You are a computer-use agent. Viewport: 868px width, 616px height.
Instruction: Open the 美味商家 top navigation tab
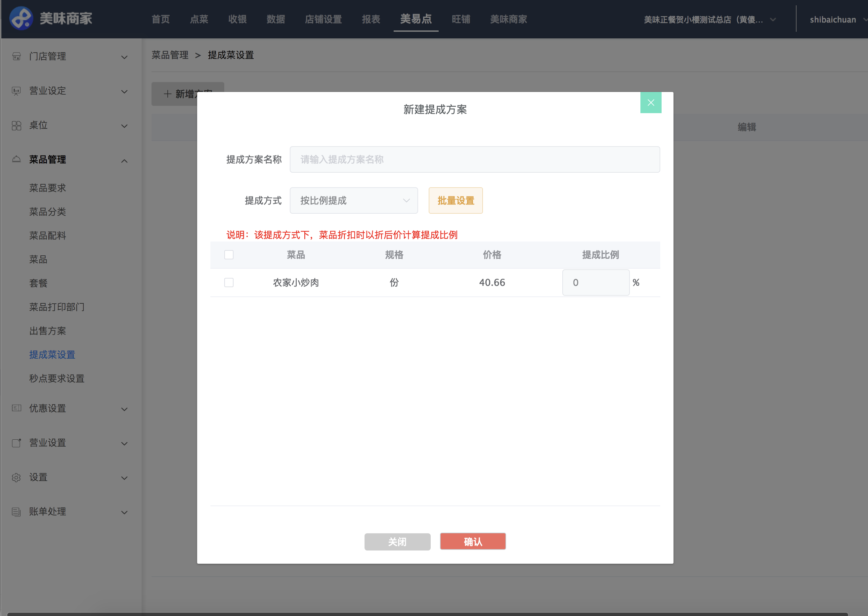tap(508, 19)
